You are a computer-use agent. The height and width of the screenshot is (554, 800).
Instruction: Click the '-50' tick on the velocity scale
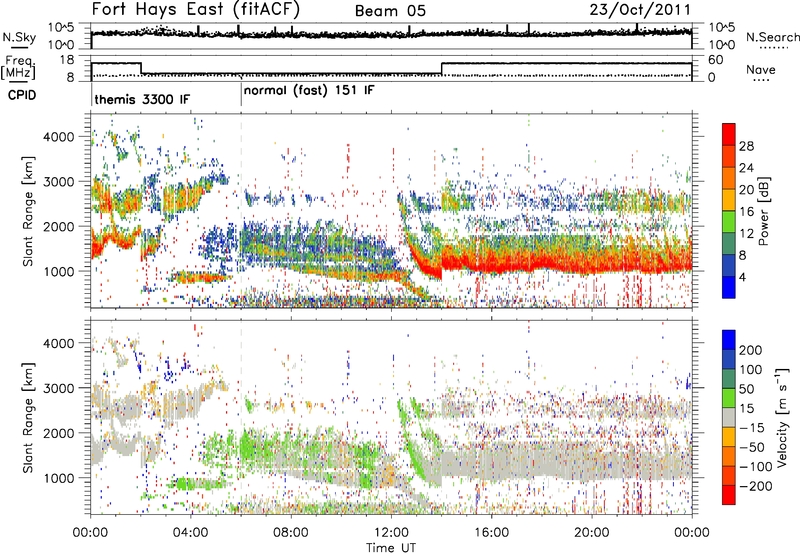point(752,447)
